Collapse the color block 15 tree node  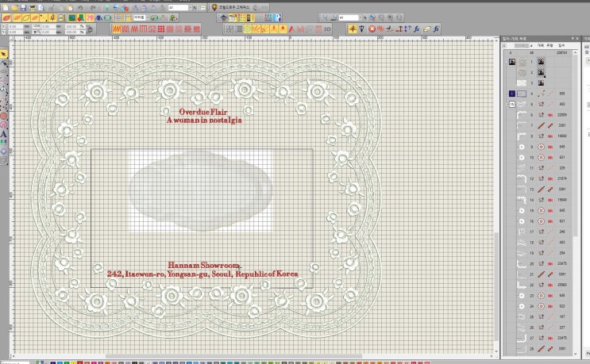pyautogui.click(x=507, y=105)
